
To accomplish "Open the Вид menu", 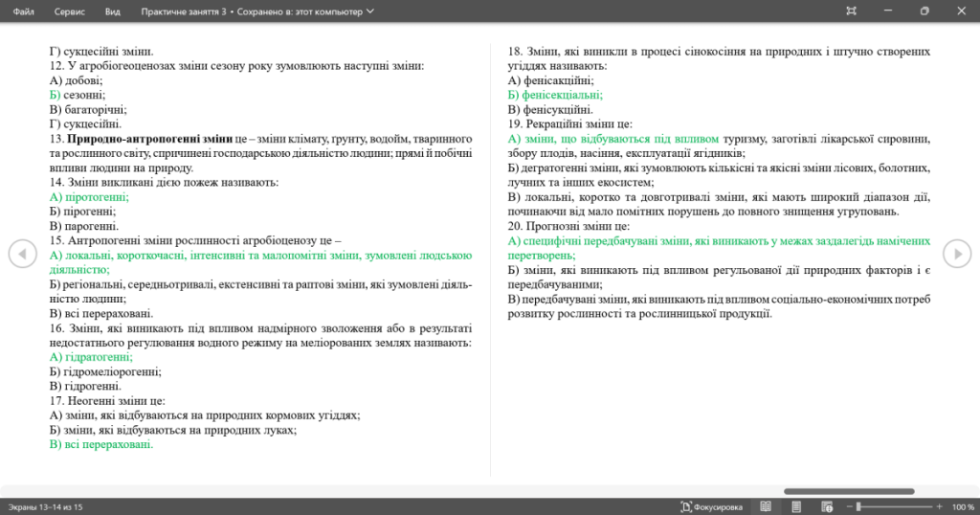I will pos(113,11).
